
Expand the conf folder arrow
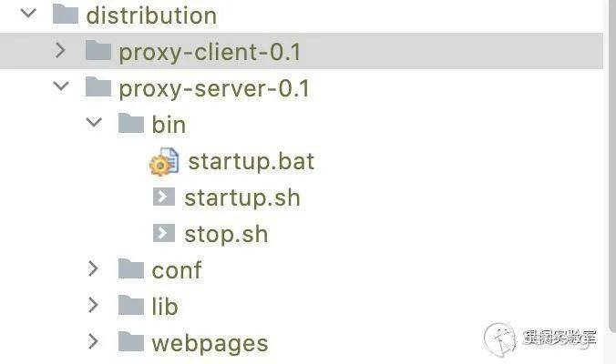tap(94, 269)
